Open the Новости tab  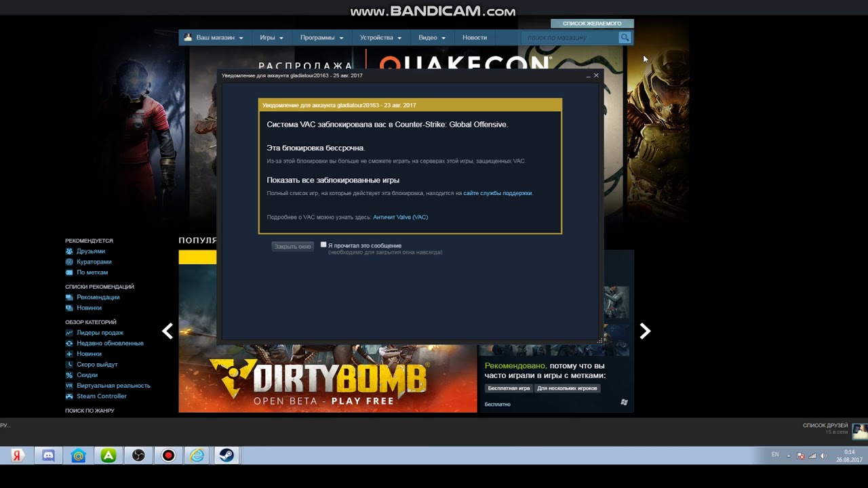[475, 38]
